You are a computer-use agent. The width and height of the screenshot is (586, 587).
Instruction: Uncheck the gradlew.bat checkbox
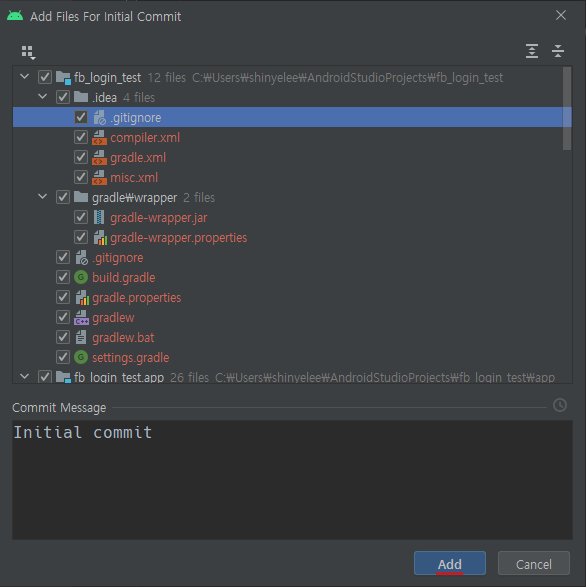point(63,337)
